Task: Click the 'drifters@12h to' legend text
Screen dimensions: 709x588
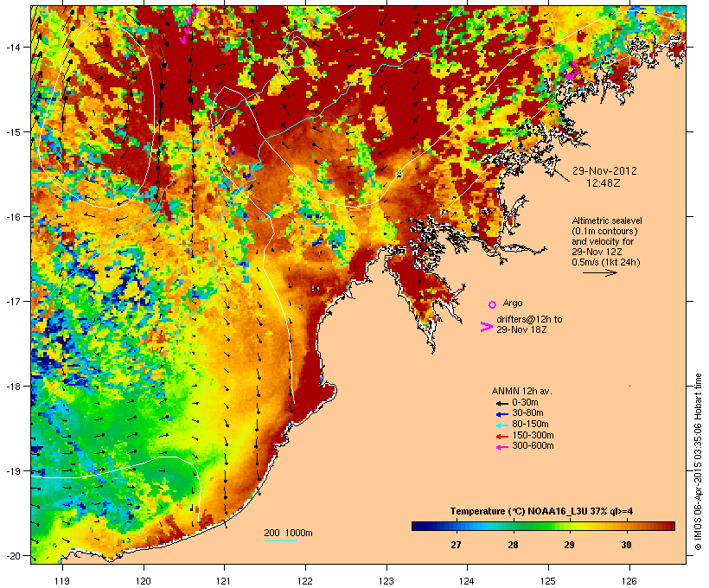Action: point(529,319)
